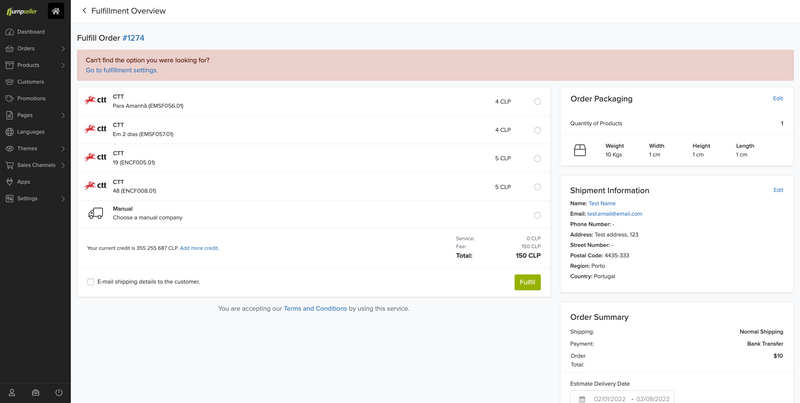Click the power logout icon
800x403 pixels.
click(59, 393)
